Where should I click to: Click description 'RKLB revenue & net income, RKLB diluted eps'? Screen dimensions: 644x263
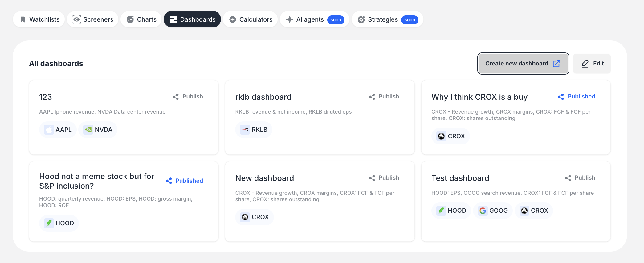294,112
